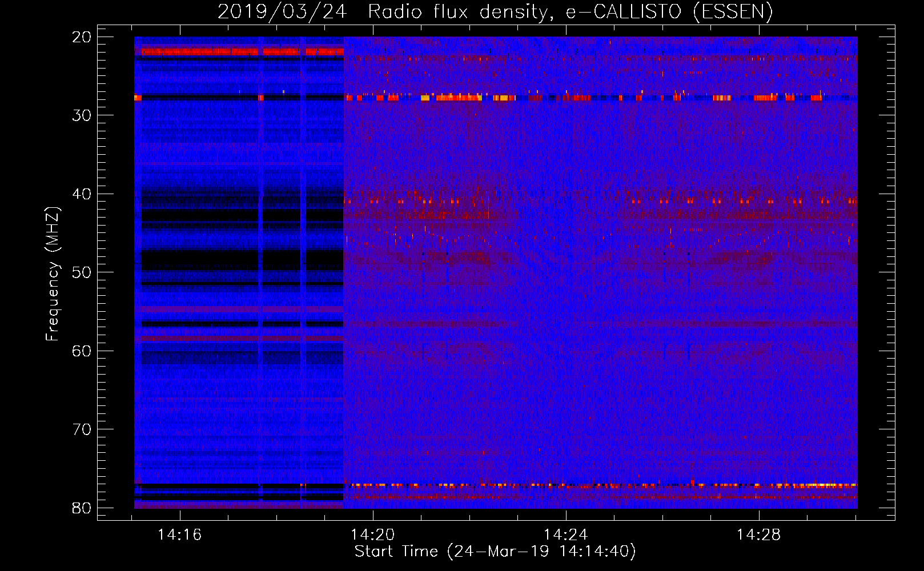Image resolution: width=924 pixels, height=571 pixels.
Task: Click the 40 MHz frequency label
Action: click(82, 194)
